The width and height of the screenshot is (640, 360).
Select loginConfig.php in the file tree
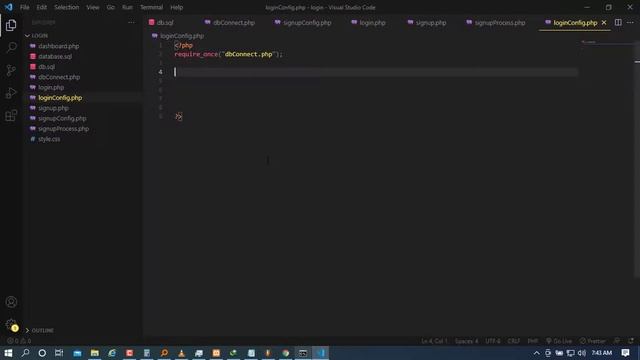[60, 98]
